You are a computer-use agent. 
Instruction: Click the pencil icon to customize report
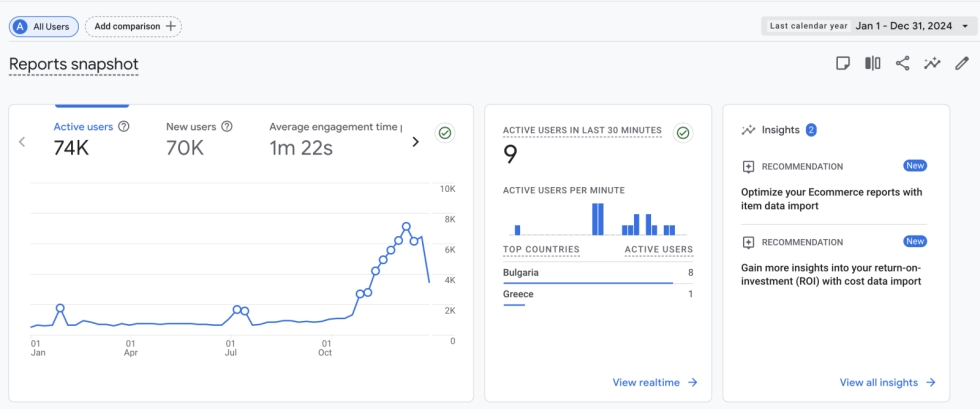click(962, 64)
